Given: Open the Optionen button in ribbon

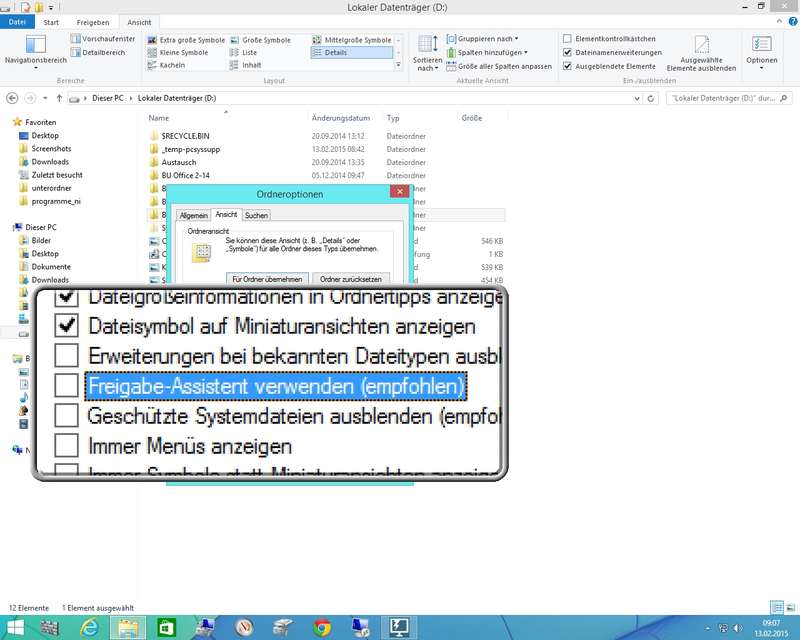Looking at the screenshot, I should pos(761,52).
